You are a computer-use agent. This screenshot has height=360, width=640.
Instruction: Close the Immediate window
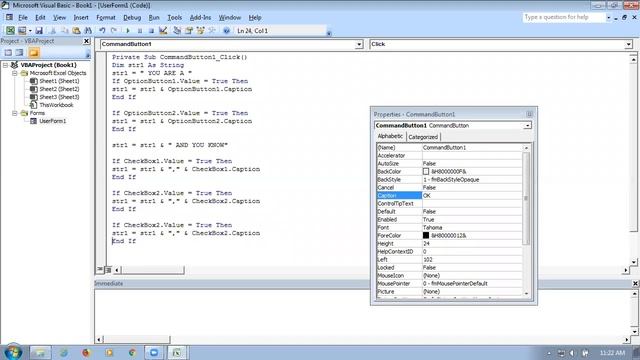coord(635,283)
